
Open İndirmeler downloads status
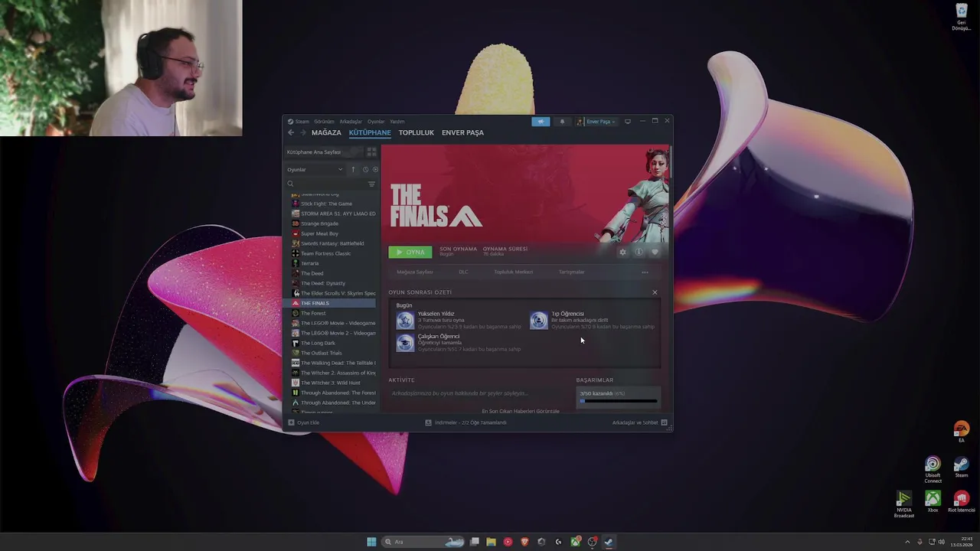[466, 422]
